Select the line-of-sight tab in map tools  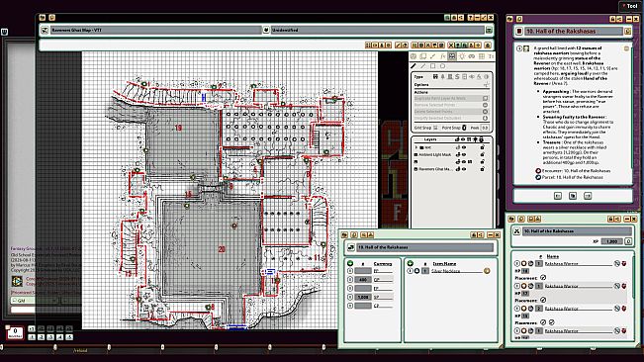point(452,56)
